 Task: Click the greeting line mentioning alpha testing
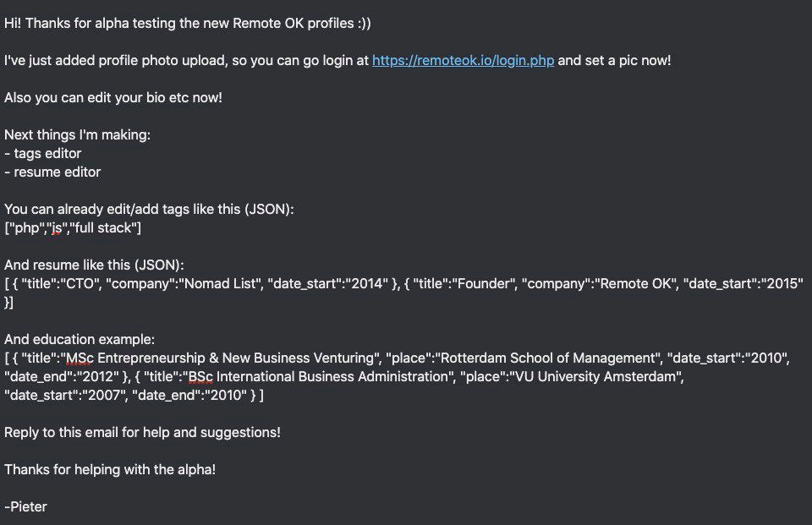pos(188,24)
